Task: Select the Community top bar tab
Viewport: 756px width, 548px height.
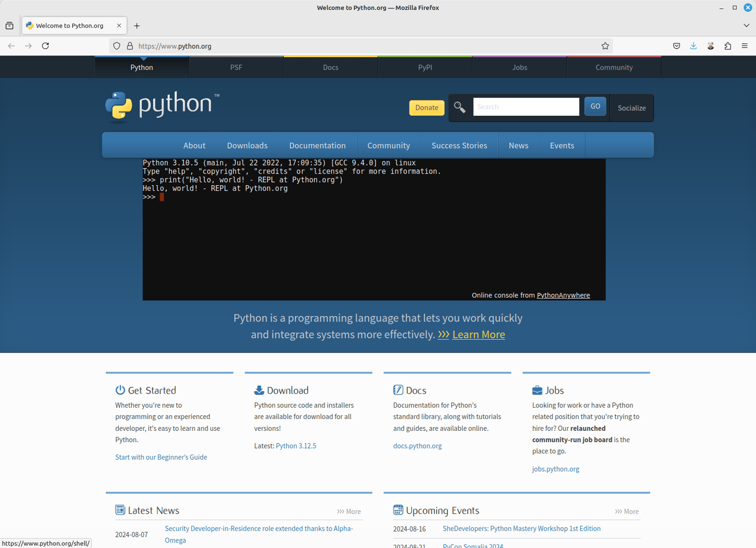Action: (x=614, y=67)
